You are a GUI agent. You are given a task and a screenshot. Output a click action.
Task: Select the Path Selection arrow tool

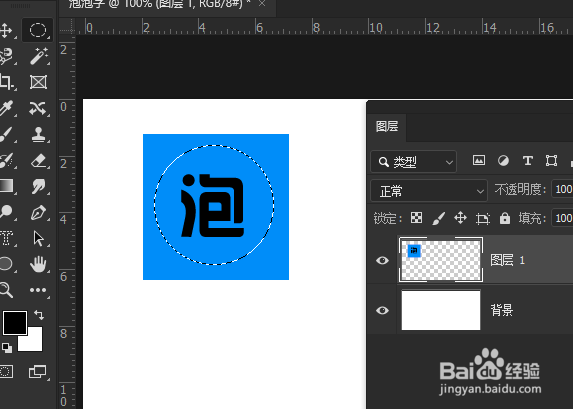click(x=38, y=238)
